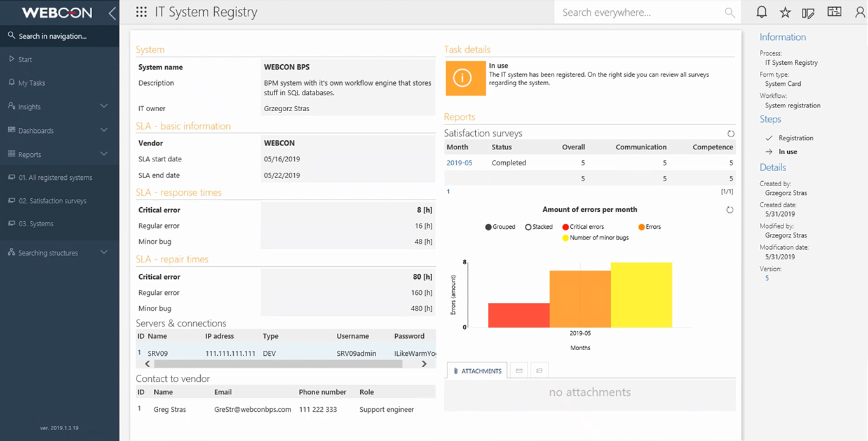Image resolution: width=868 pixels, height=441 pixels.
Task: Open 02. Satisfaction surveys in navigation
Action: click(x=52, y=201)
